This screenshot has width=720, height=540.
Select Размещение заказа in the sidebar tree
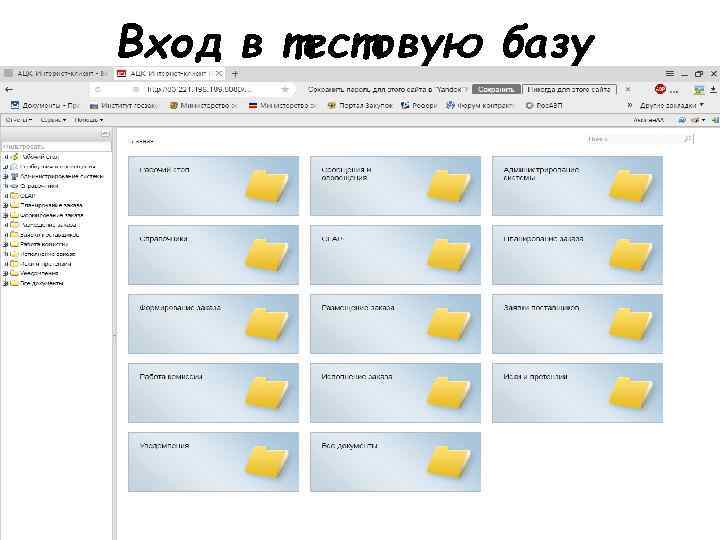49,225
